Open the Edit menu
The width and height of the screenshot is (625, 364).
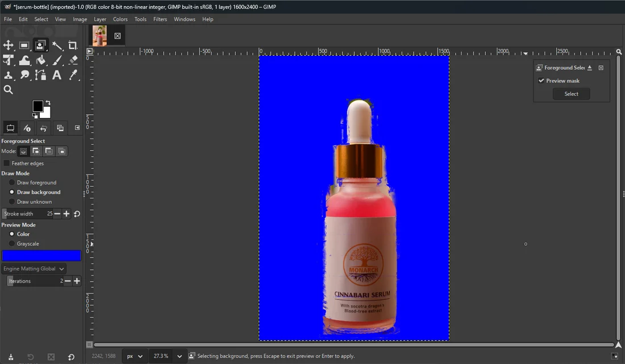[x=23, y=19]
